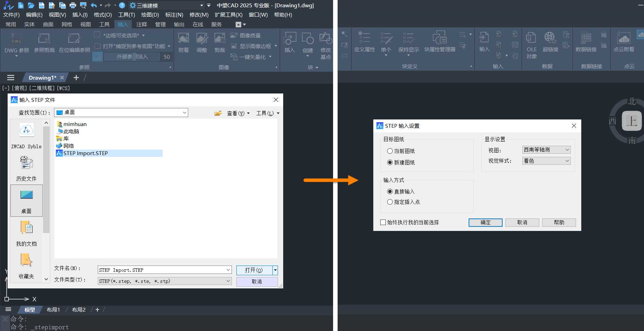The width and height of the screenshot is (644, 331).
Task: Click the 打开(O) button
Action: pos(254,270)
